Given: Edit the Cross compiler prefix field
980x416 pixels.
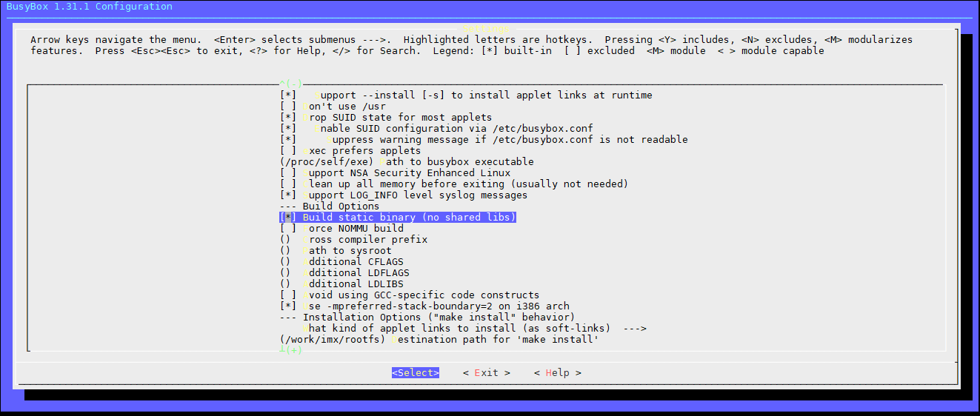Looking at the screenshot, I should pos(353,240).
